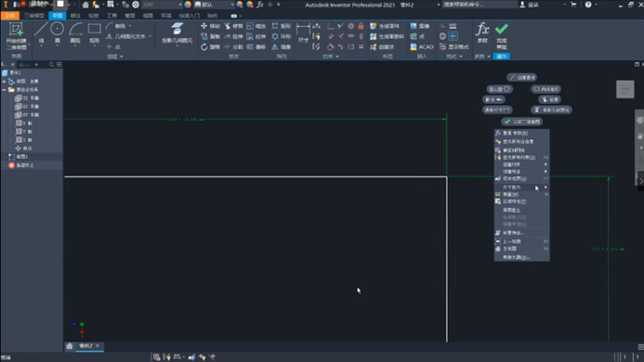Viewport: 644px width, 362px height.
Task: Click the search commands input field
Action: pos(480,5)
